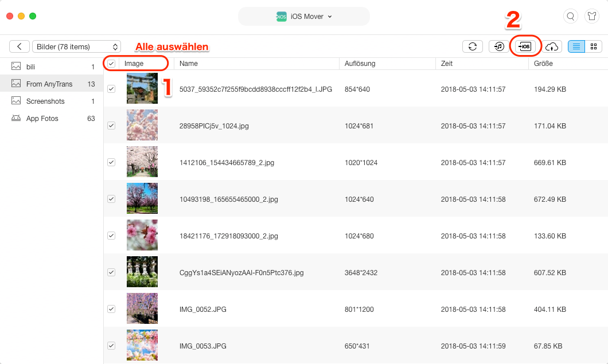Uncheck the IMG_0053.JPG checkbox
Screen dimensions: 608x364
[x=111, y=346]
